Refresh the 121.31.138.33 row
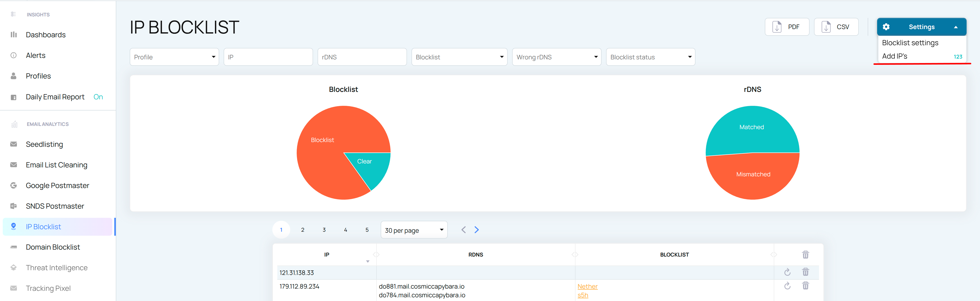The image size is (980, 301). 787,272
